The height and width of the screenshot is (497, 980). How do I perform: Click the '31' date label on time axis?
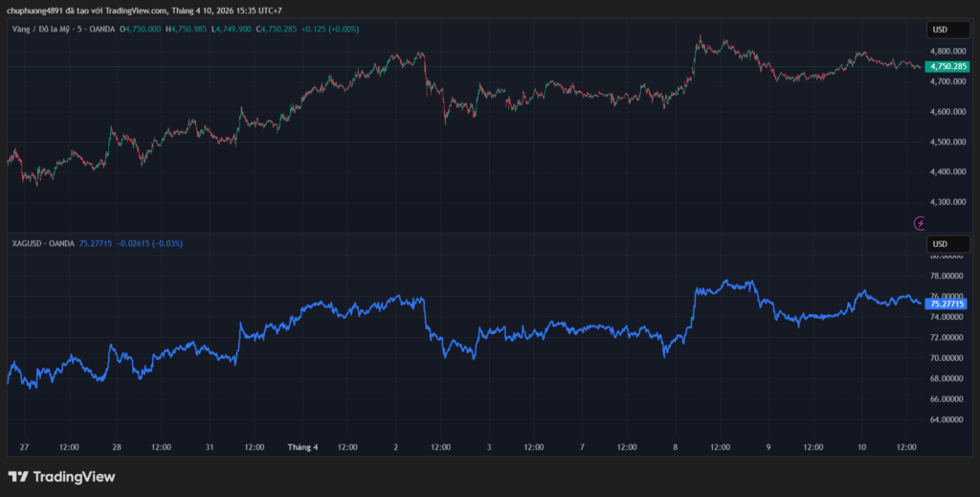(209, 446)
